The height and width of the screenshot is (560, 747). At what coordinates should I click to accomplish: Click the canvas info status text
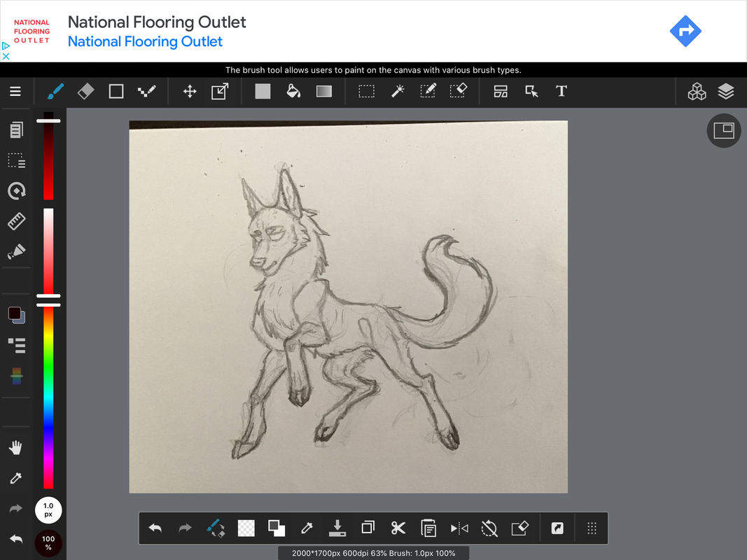pyautogui.click(x=374, y=553)
